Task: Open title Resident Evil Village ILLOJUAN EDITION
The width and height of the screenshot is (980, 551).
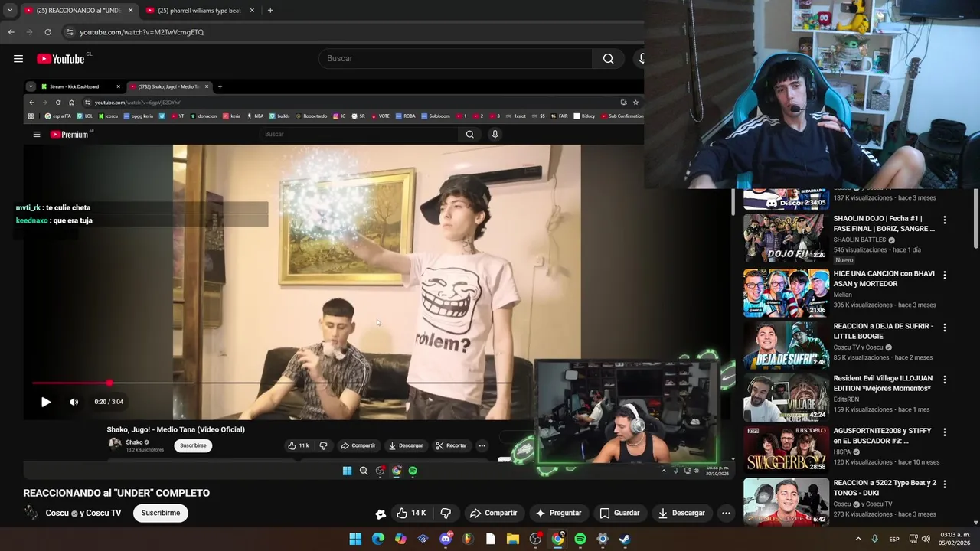Action: (x=883, y=383)
